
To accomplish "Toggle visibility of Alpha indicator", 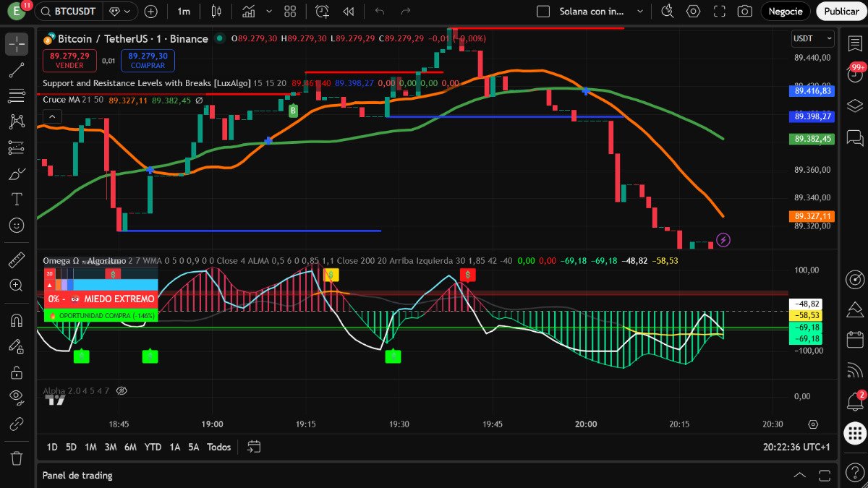I will (x=122, y=390).
